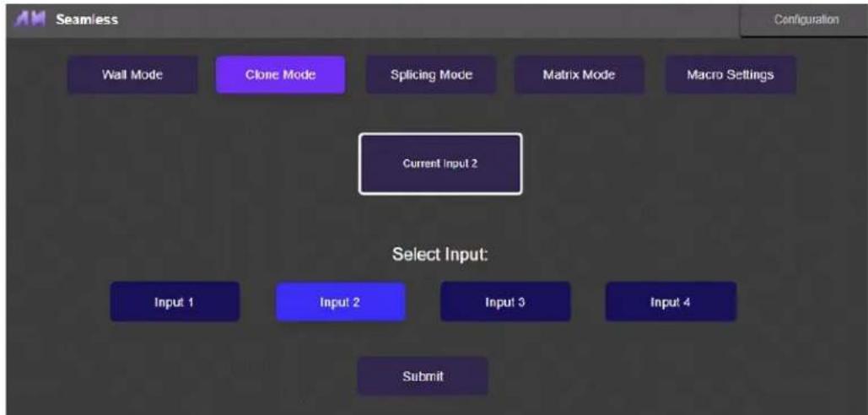Choose Input 1 as source
The width and height of the screenshot is (868, 415).
175,302
